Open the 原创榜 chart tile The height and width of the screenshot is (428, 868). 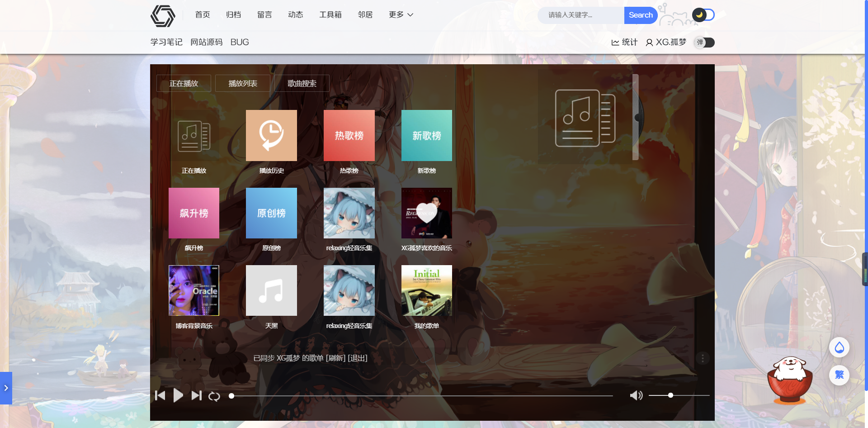(x=271, y=213)
